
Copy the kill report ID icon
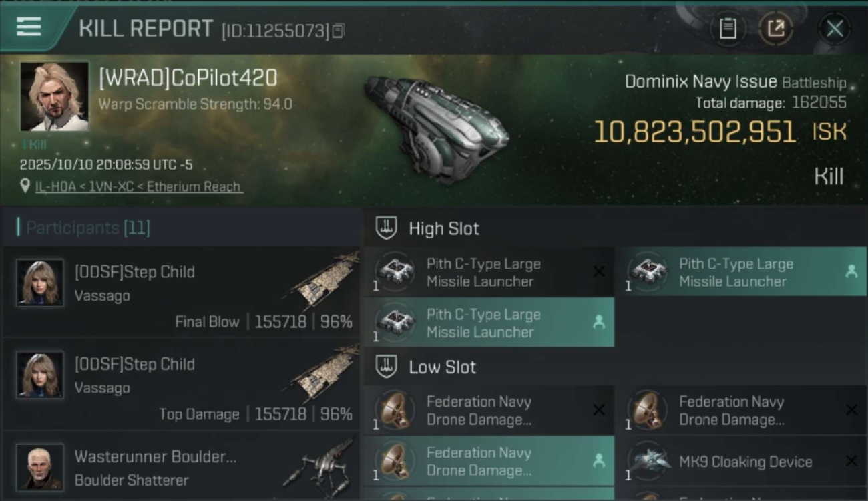(x=339, y=31)
